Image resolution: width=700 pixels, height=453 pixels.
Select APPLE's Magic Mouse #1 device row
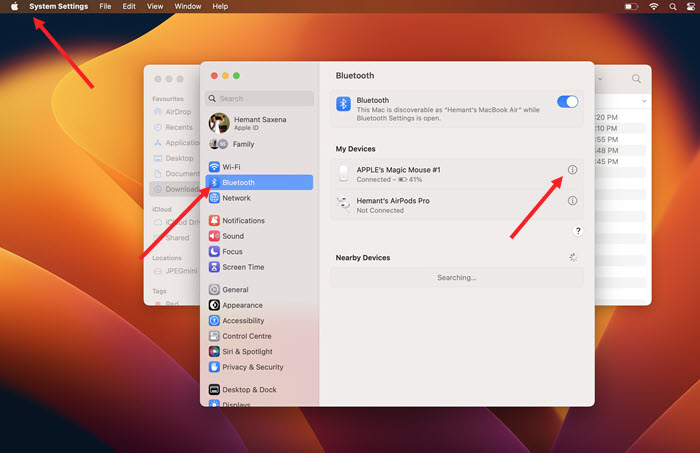click(x=457, y=174)
